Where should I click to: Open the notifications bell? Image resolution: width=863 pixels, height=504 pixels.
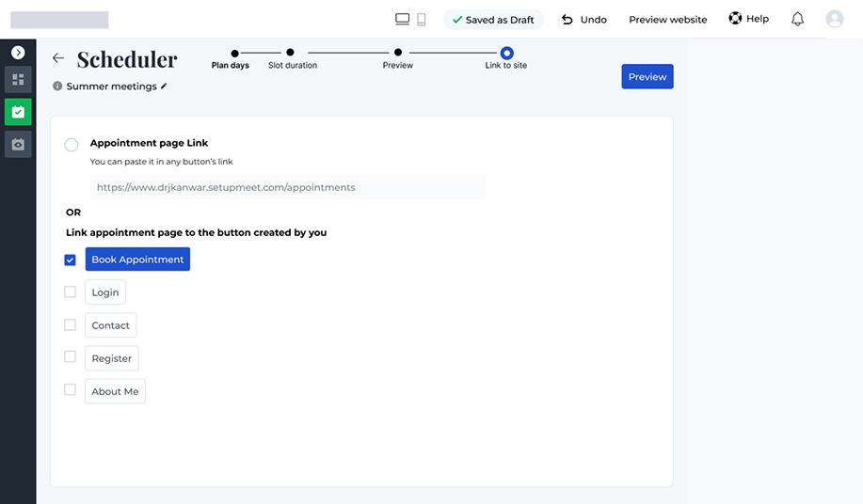pyautogui.click(x=797, y=19)
